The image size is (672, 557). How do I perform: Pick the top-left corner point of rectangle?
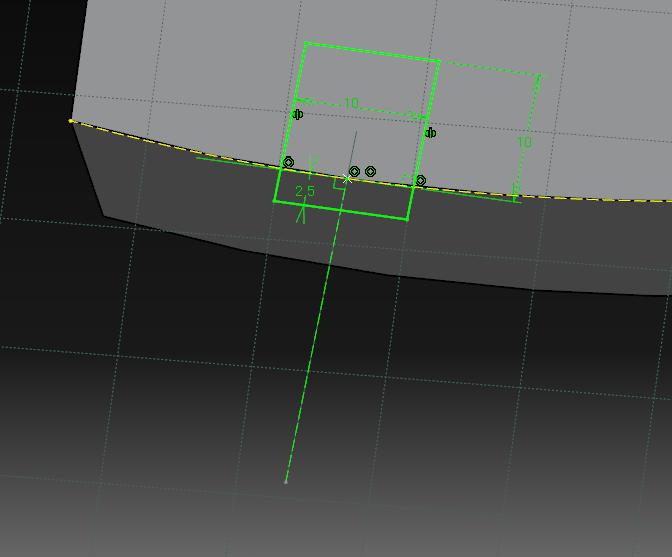[x=305, y=43]
